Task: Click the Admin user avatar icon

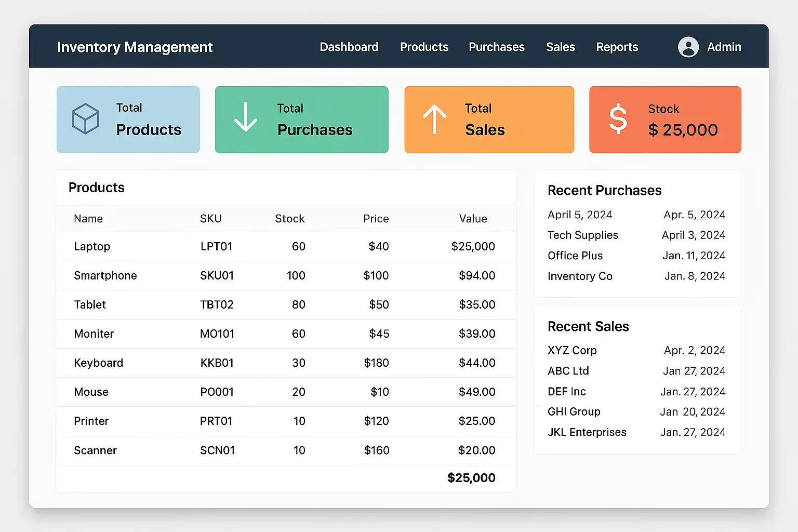Action: tap(688, 47)
